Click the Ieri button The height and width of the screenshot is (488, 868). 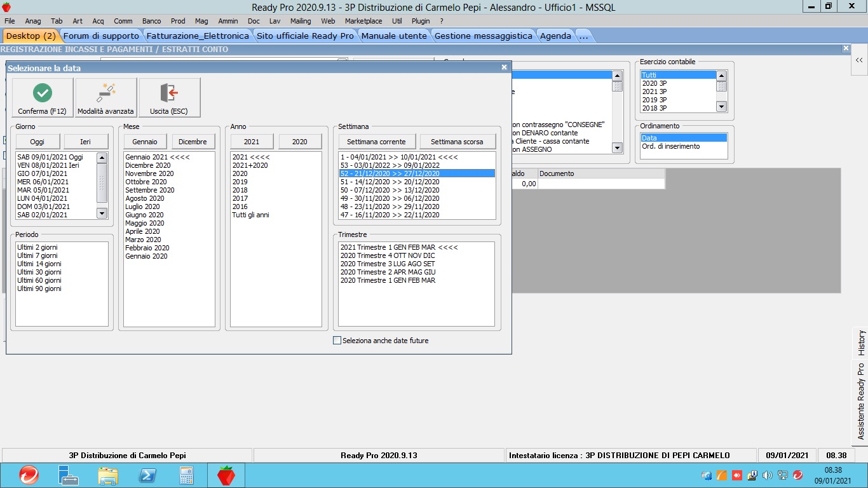(x=86, y=142)
